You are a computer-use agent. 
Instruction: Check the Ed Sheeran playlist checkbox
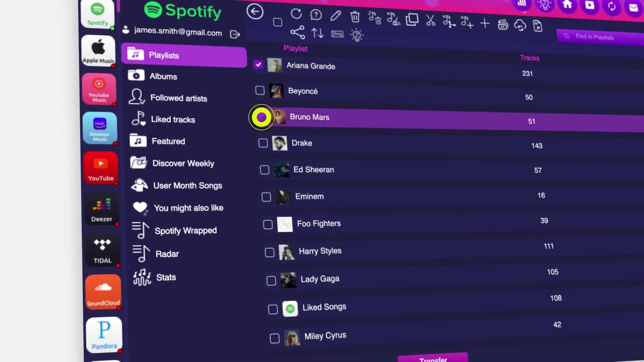[265, 170]
